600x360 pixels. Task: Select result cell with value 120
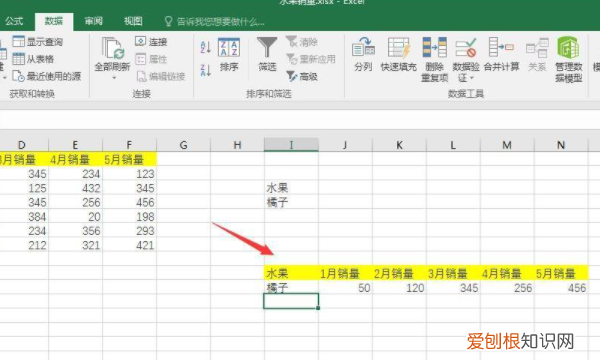click(x=399, y=288)
